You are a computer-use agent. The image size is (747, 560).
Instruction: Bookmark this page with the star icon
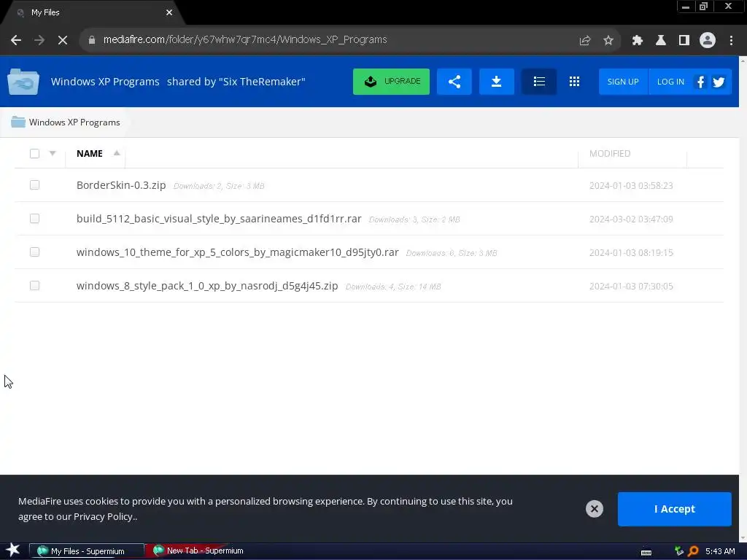608,41
